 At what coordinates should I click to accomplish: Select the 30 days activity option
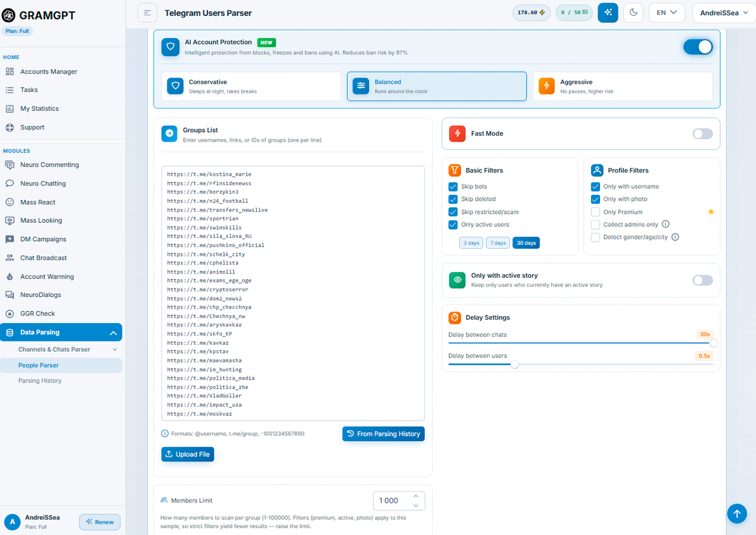[526, 243]
